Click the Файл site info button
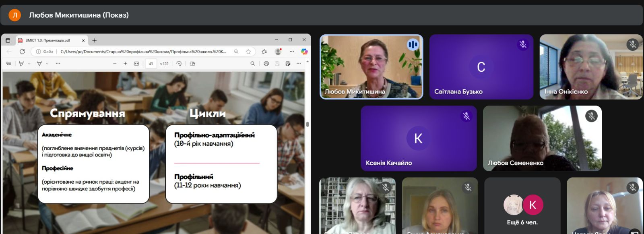The image size is (644, 234). (x=45, y=52)
